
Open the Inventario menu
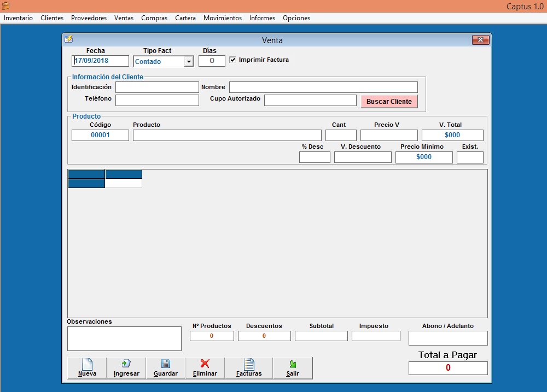click(18, 18)
